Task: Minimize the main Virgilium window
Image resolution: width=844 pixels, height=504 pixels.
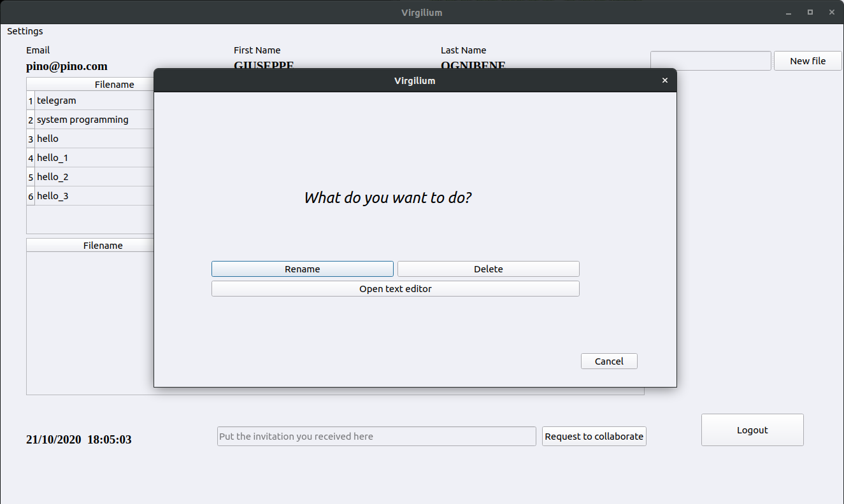Action: coord(789,12)
